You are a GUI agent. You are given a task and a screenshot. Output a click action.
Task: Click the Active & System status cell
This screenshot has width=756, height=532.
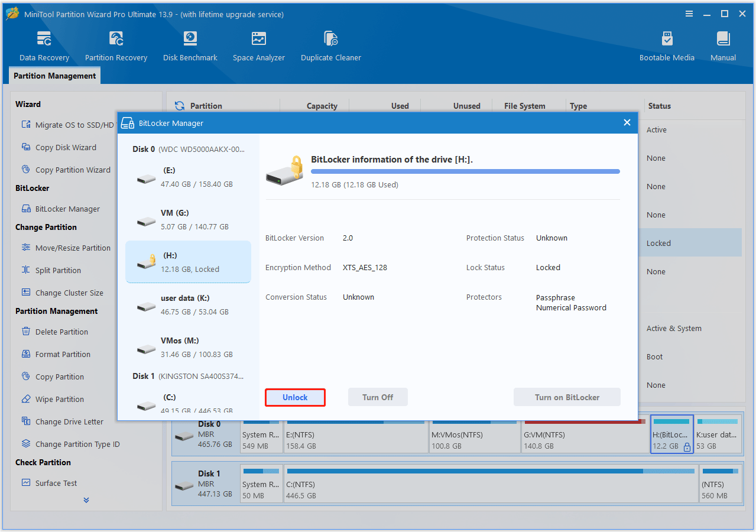[x=674, y=328]
